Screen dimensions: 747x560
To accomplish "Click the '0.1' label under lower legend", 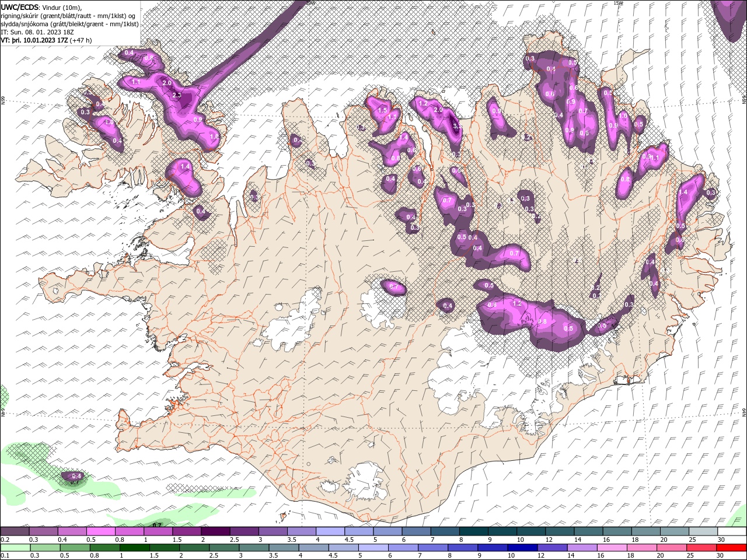I will click(5, 555).
